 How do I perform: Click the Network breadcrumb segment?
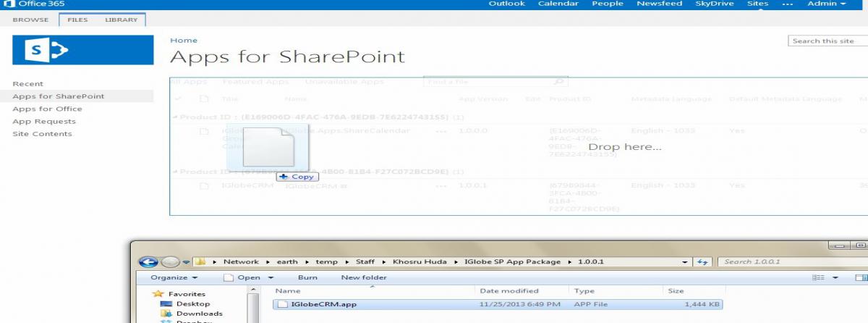[x=241, y=261]
